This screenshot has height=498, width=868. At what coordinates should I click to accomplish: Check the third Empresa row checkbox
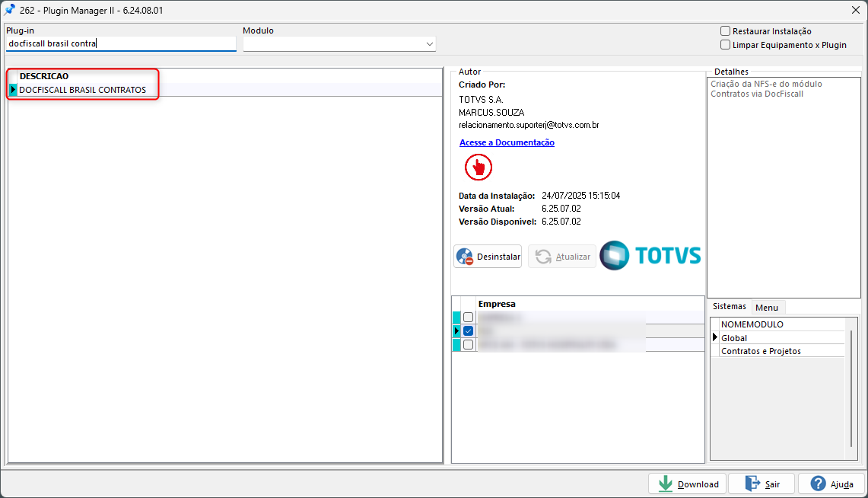click(469, 344)
